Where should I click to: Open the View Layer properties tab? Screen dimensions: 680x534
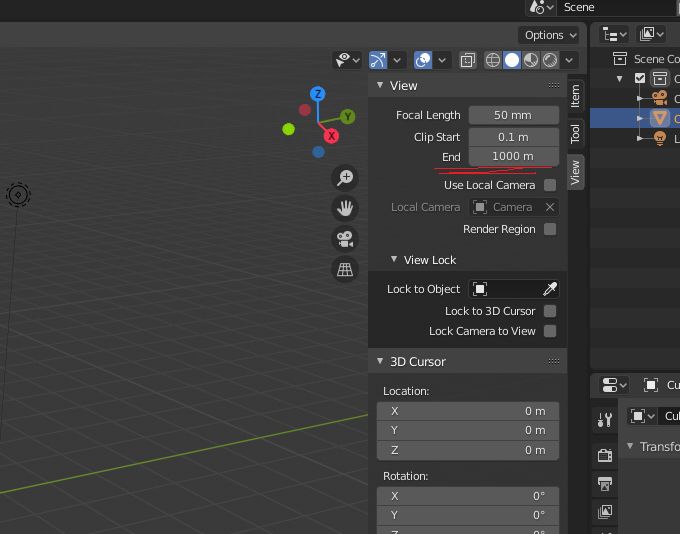(x=605, y=512)
